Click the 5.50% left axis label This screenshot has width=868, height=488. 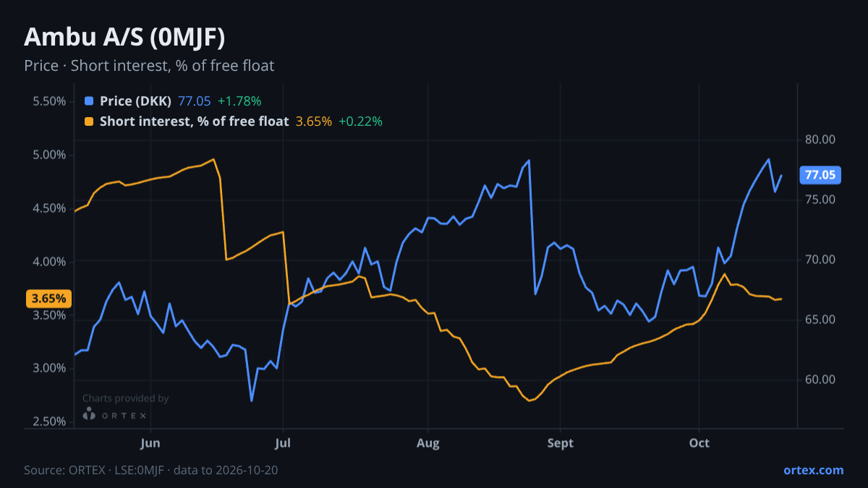point(49,101)
